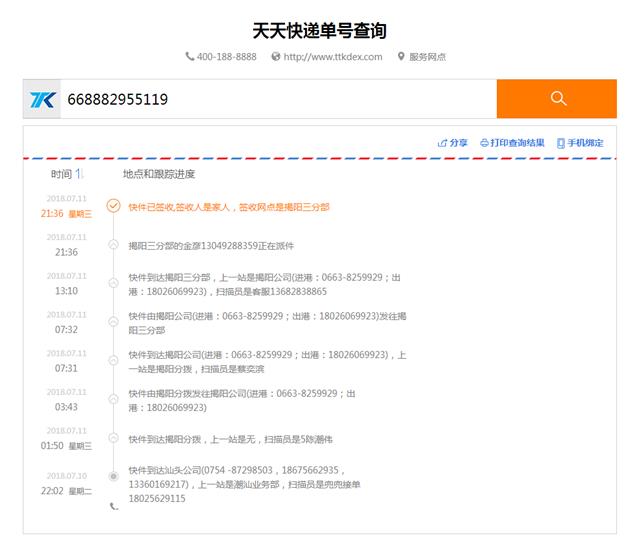Image resolution: width=640 pixels, height=543 pixels.
Task: Click the 2018.07.10 date label
Action: tap(67, 476)
